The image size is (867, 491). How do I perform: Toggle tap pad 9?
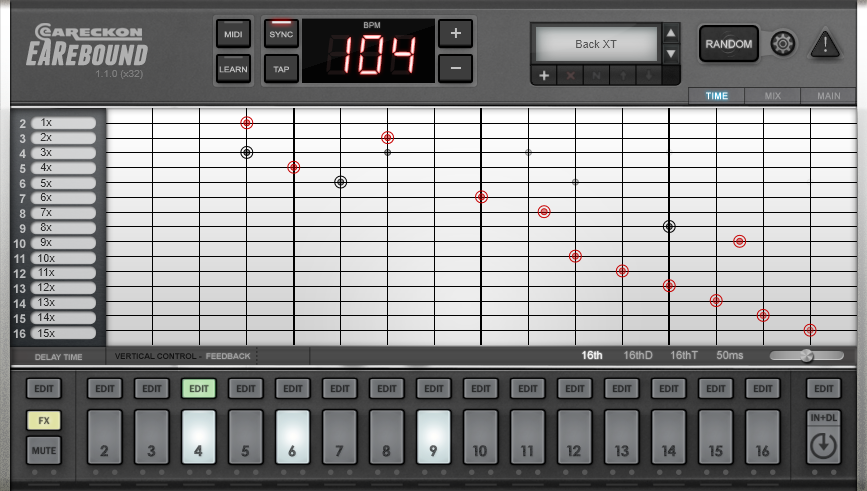[434, 436]
